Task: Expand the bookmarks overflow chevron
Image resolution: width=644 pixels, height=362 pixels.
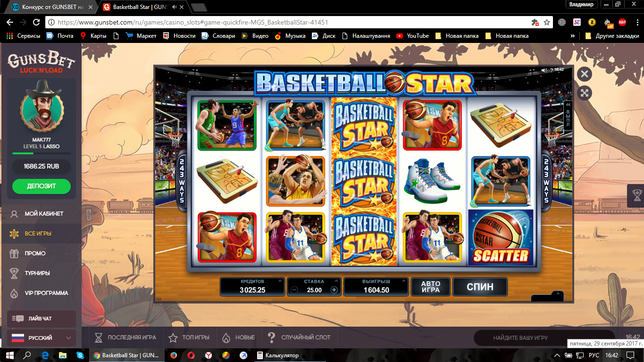Action: point(572,35)
